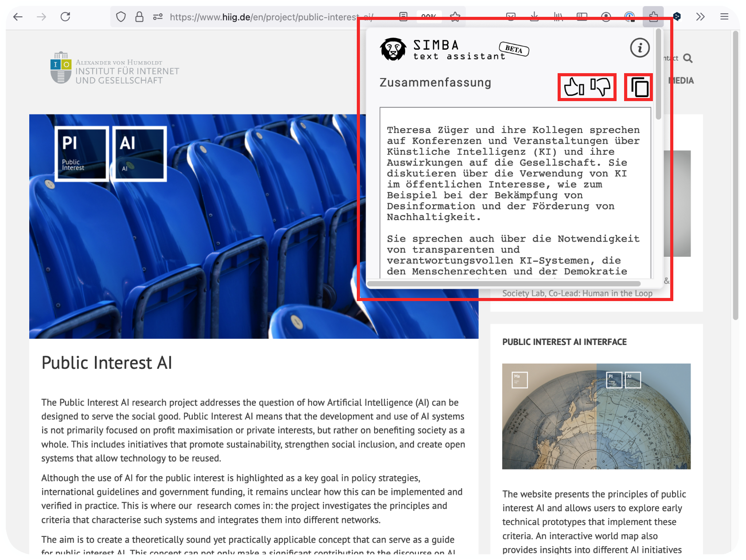Click the PUBLIC INTEREST AI INTERFACE heading
The width and height of the screenshot is (746, 560).
coord(564,342)
